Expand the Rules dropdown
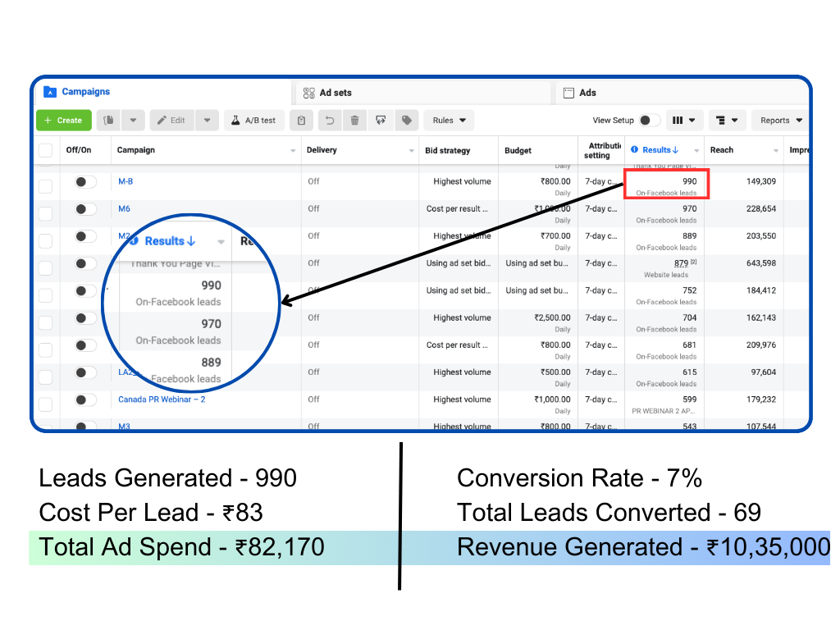 coord(450,121)
